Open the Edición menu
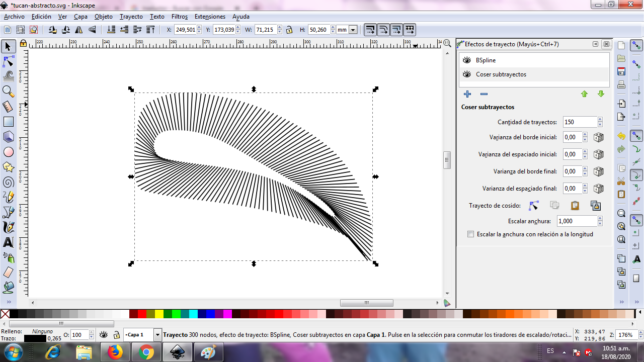This screenshot has height=362, width=644. click(41, 17)
